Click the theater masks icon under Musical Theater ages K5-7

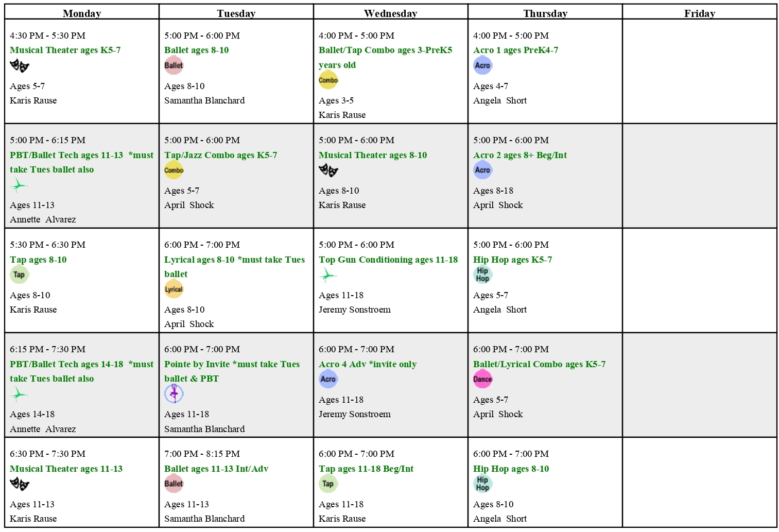(20, 66)
